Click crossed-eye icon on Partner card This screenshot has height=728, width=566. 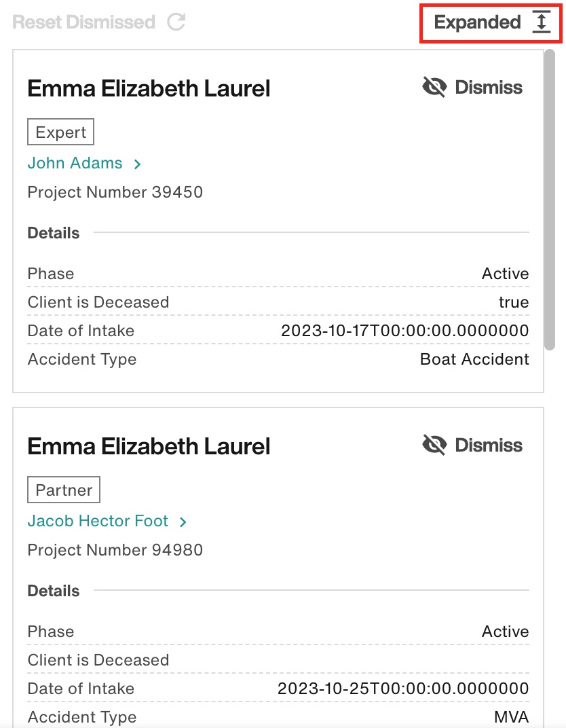(x=434, y=445)
